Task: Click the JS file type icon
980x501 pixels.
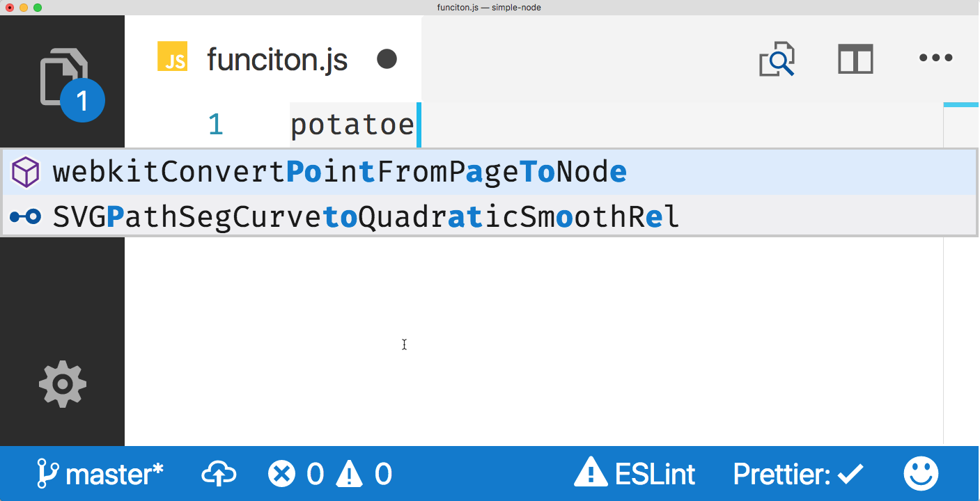Action: click(x=172, y=56)
